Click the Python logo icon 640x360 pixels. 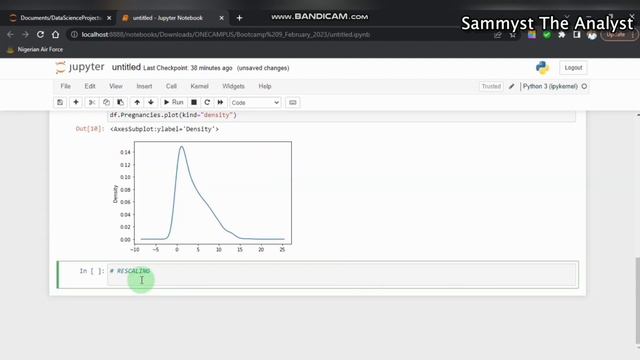coord(542,68)
